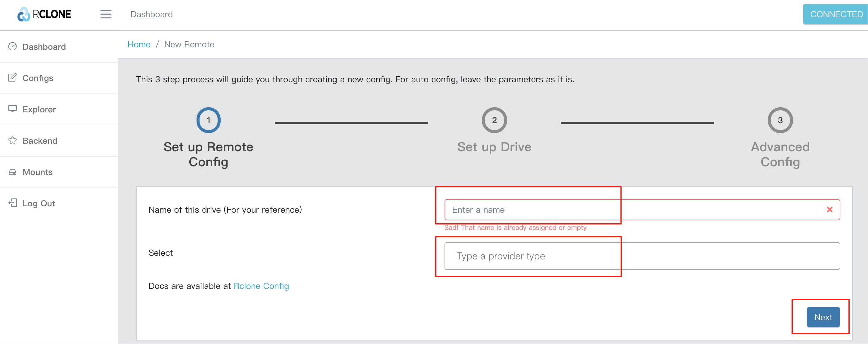Toggle the hamburger sidebar menu

[106, 14]
